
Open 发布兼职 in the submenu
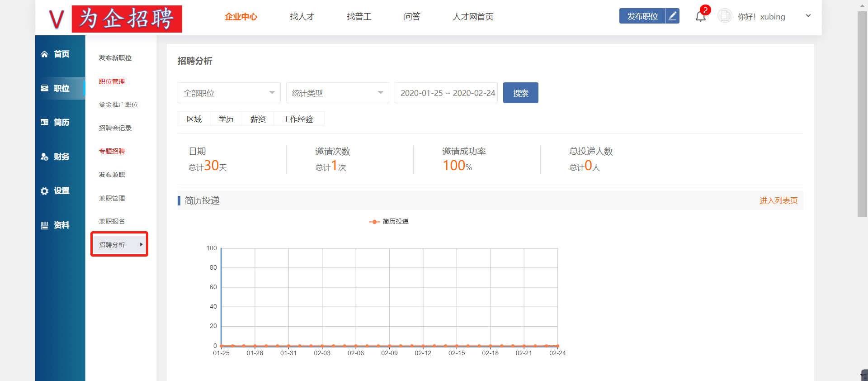tap(112, 175)
